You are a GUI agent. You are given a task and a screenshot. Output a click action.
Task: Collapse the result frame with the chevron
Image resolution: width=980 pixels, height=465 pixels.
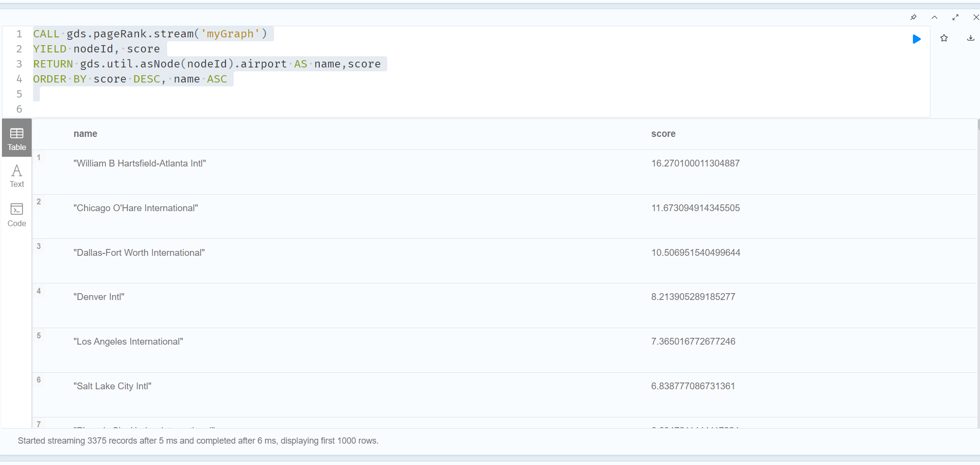tap(934, 17)
